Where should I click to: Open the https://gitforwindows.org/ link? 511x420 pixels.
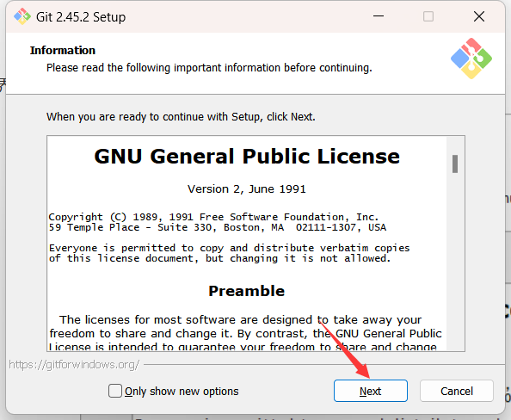click(74, 365)
